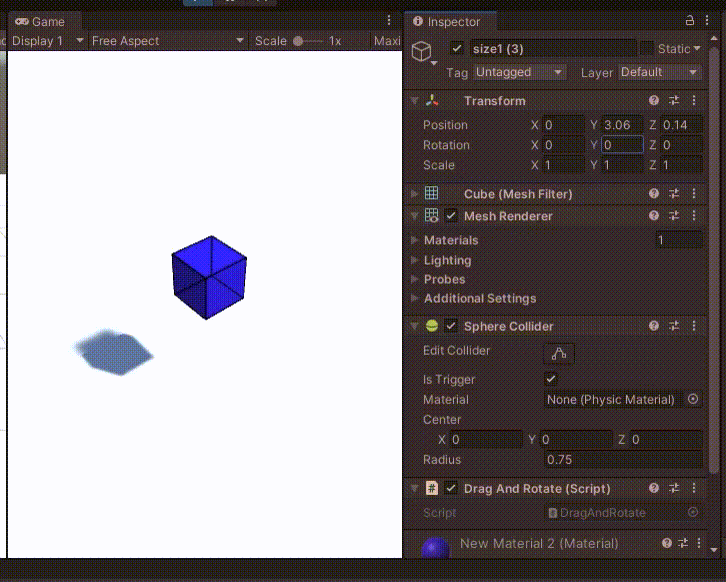
Task: Open Cube Mesh Filter help icon
Action: (x=654, y=193)
